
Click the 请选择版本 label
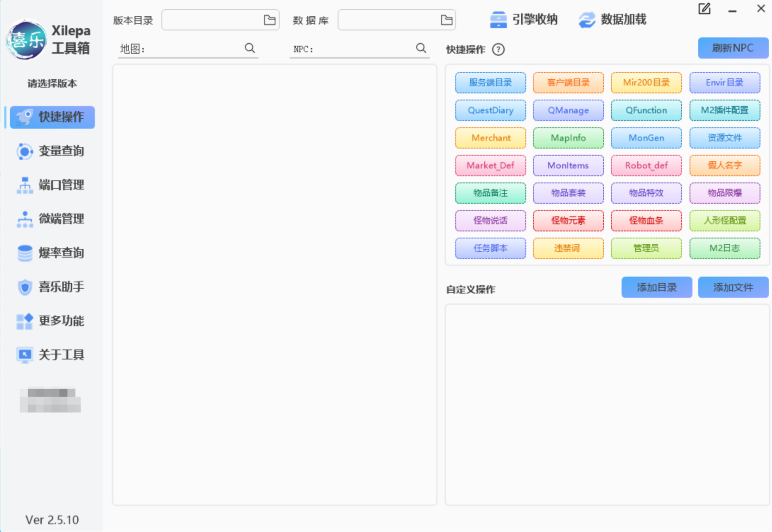[52, 83]
